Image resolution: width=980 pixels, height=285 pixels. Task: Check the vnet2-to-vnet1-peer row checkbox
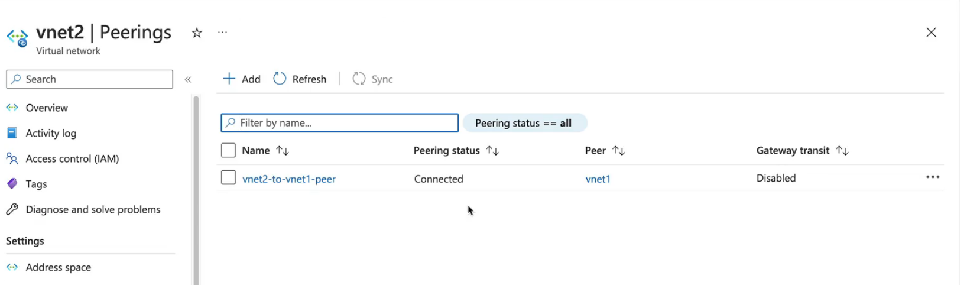click(x=228, y=177)
